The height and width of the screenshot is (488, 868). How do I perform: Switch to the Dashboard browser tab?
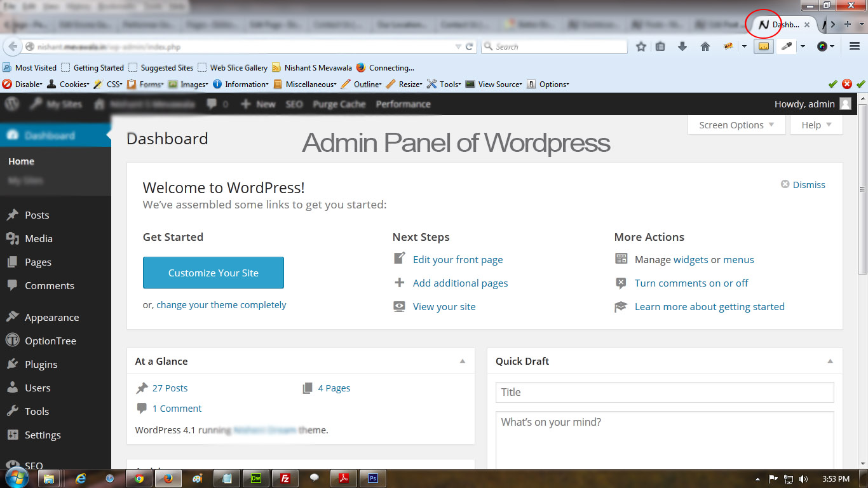(780, 24)
